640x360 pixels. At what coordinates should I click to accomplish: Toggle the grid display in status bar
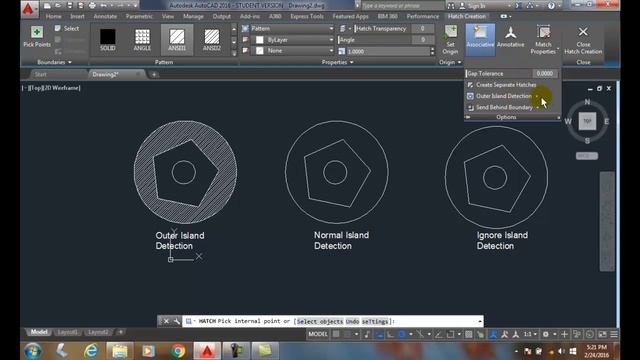tap(336, 334)
